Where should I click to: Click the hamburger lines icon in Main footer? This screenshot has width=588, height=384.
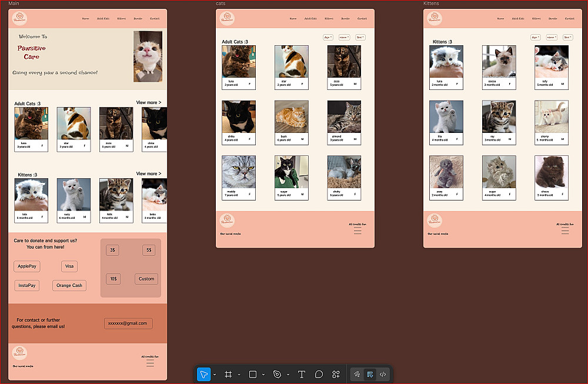[150, 363]
